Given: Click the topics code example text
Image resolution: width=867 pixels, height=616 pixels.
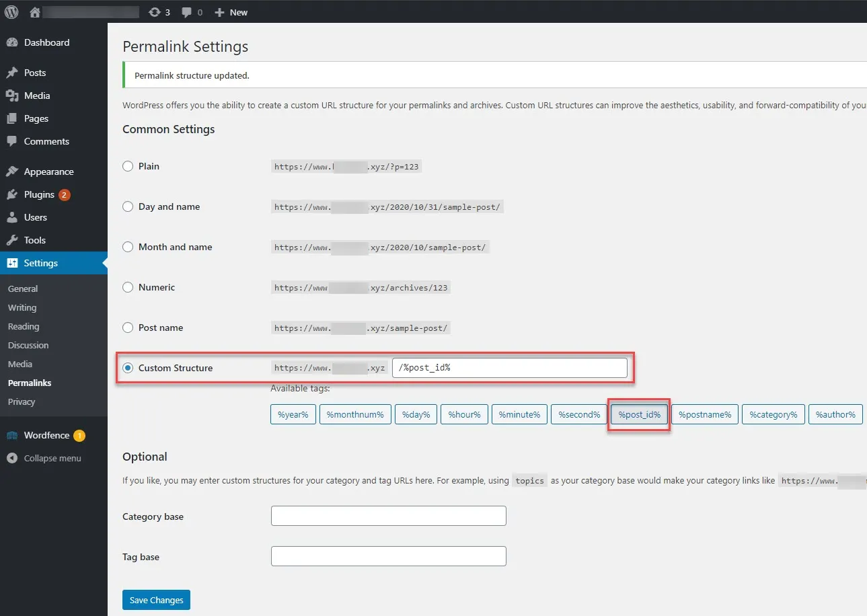Looking at the screenshot, I should 530,481.
